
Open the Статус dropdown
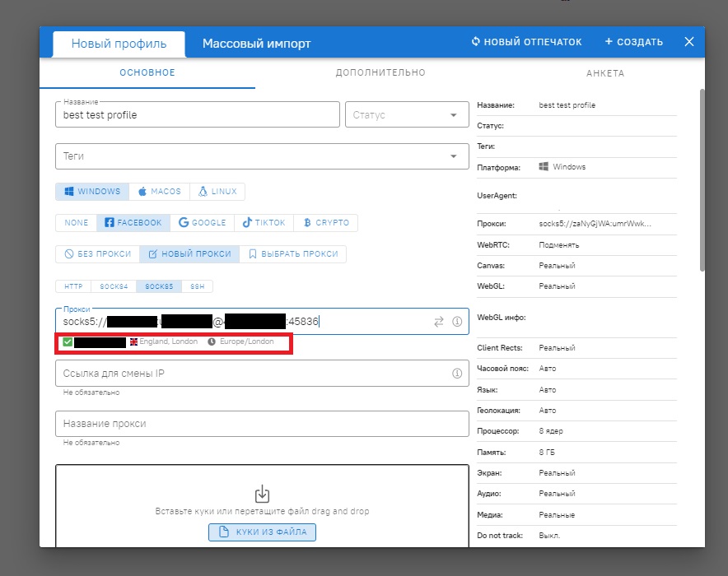coord(407,115)
